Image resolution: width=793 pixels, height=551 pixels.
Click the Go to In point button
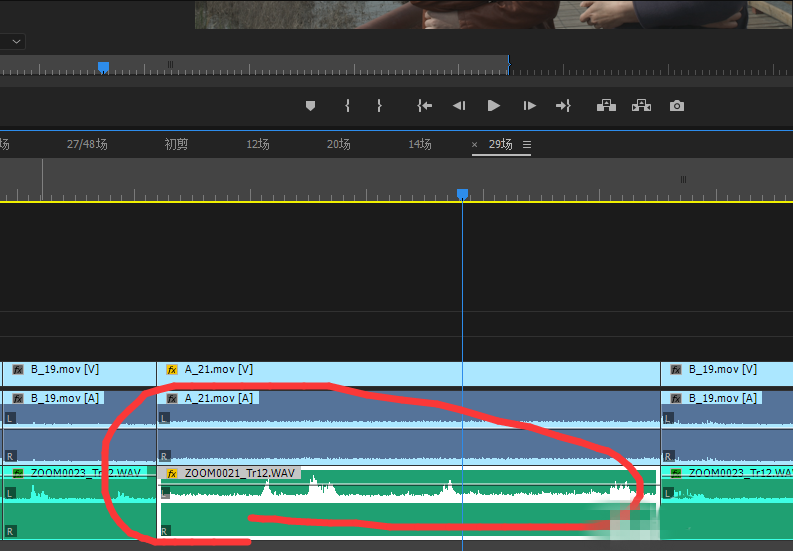click(x=424, y=106)
